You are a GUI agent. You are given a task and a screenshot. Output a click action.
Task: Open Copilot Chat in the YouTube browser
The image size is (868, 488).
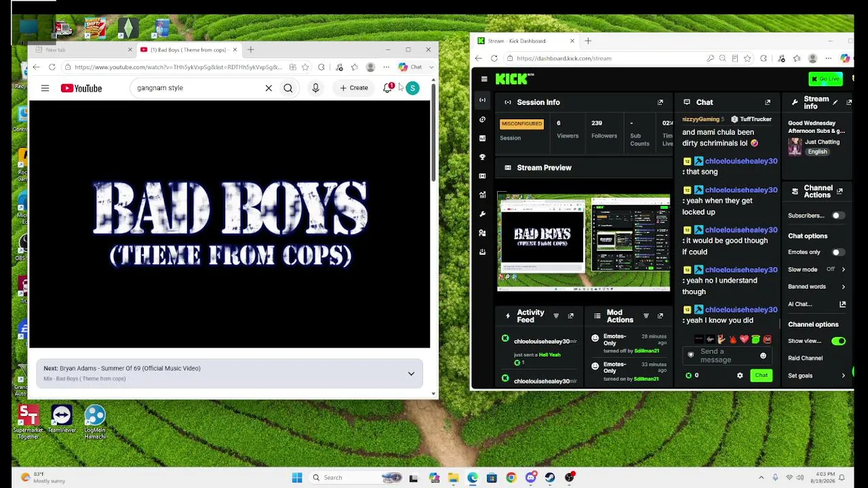pyautogui.click(x=410, y=67)
